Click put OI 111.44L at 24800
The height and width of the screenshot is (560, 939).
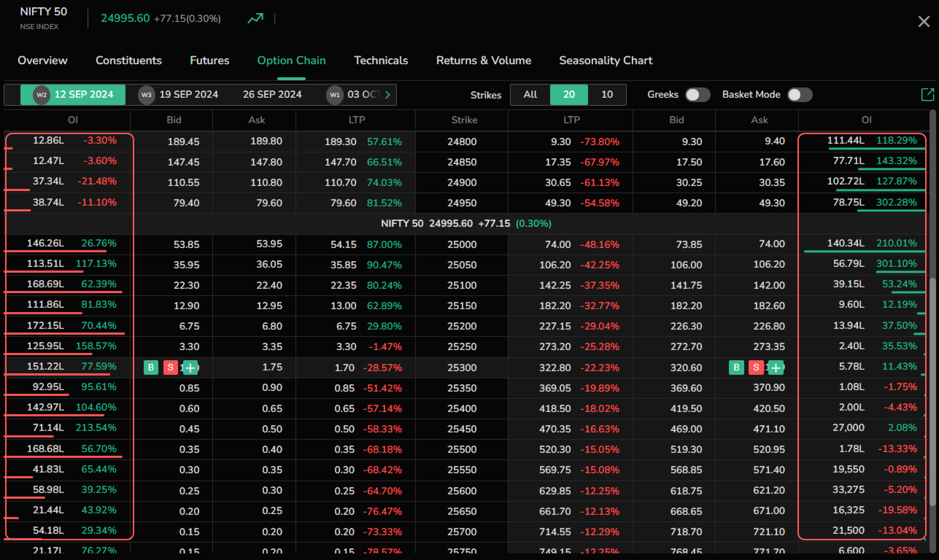coord(846,140)
